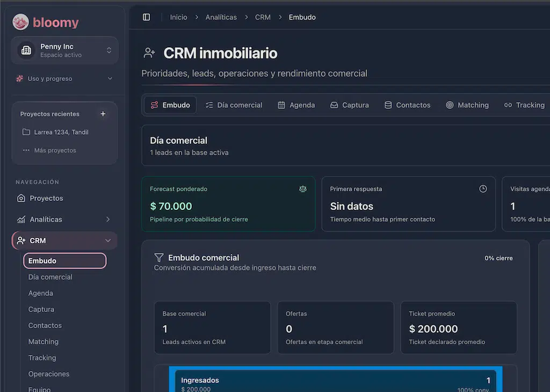This screenshot has height=392, width=550.
Task: Click the 0% cierre label
Action: coord(498,258)
